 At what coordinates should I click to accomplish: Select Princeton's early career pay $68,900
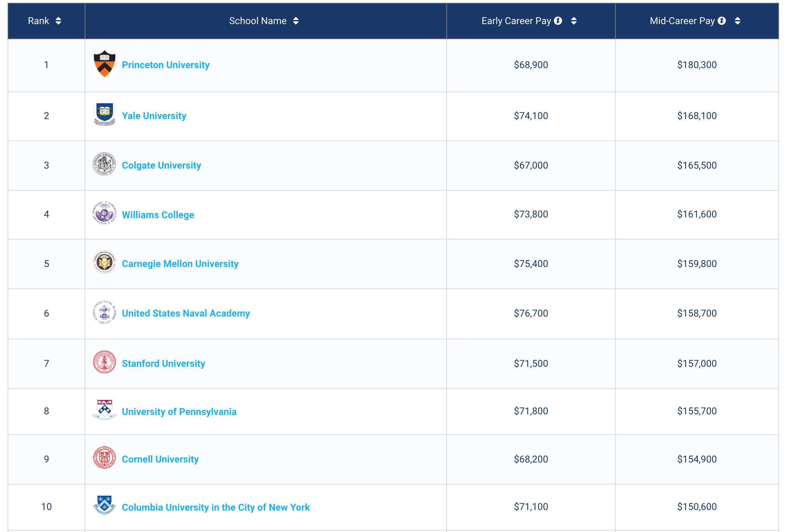coord(531,65)
